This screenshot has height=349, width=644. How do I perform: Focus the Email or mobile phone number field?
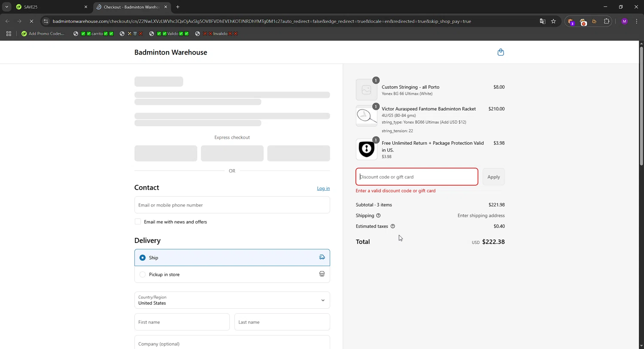(x=232, y=205)
